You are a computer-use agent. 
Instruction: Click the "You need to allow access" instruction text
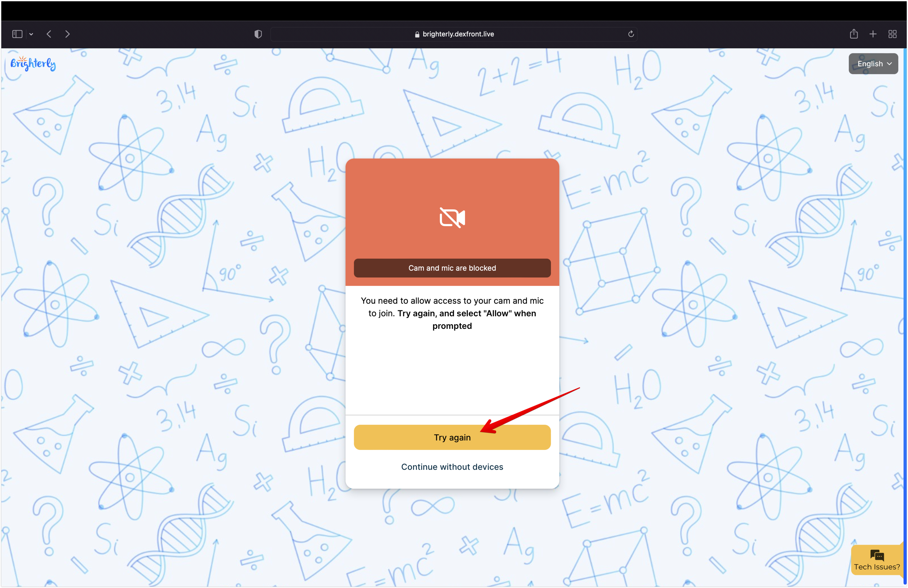[452, 313]
